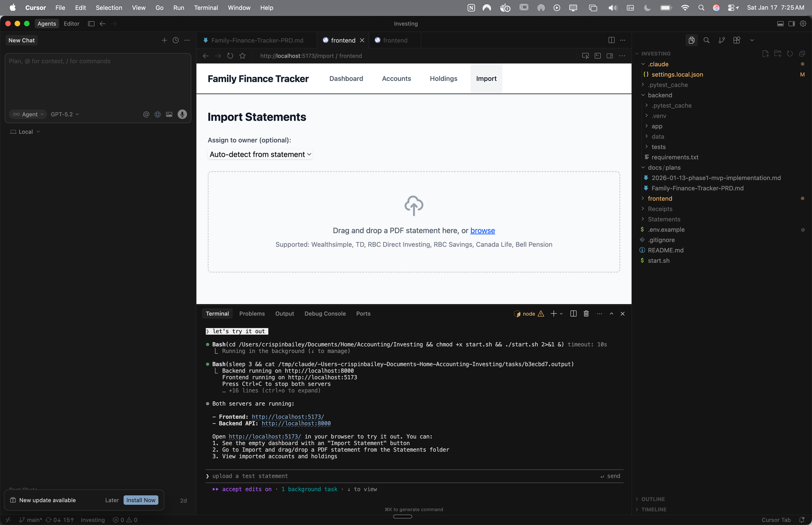
Task: Open the GPT-5.2 model selector
Action: click(x=64, y=114)
